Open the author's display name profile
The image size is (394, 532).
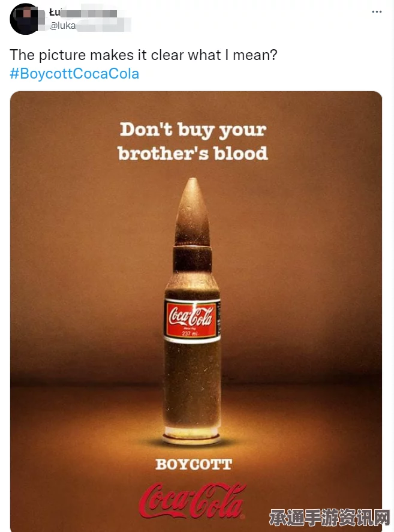point(83,13)
